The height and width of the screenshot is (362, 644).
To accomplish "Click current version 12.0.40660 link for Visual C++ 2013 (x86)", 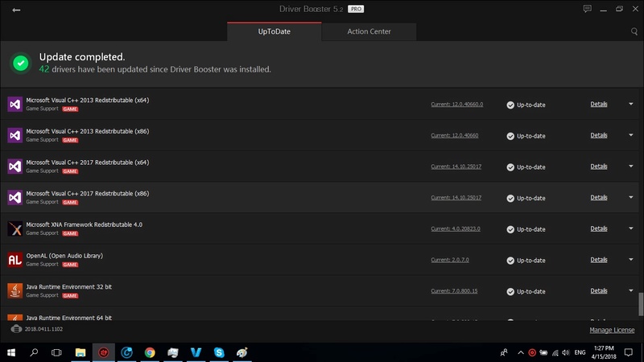I will coord(455,135).
